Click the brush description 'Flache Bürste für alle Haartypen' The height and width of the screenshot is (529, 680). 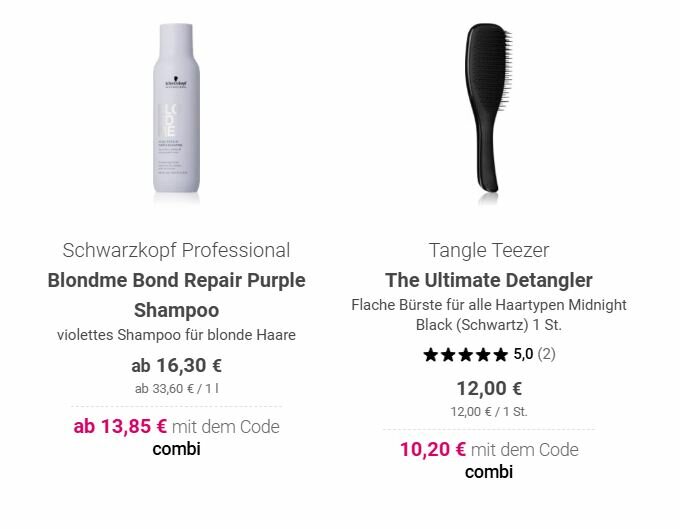pyautogui.click(x=489, y=305)
